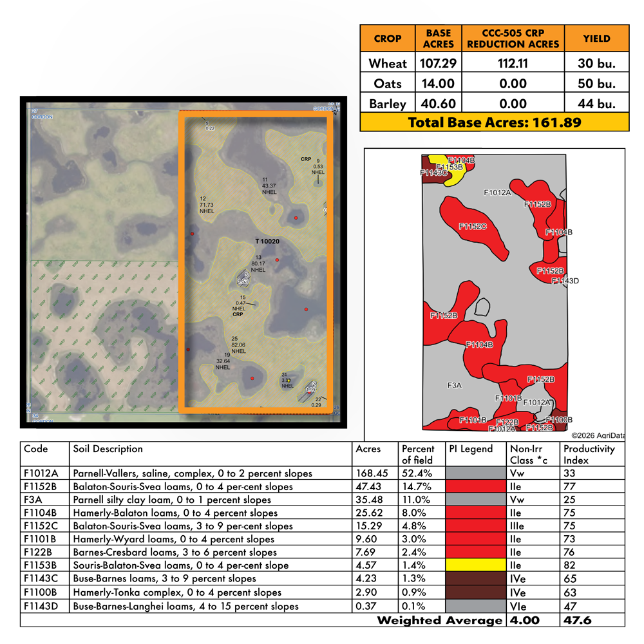Click the gray PI legend swatch for F1012A
This screenshot has height=644, width=644.
click(x=476, y=473)
